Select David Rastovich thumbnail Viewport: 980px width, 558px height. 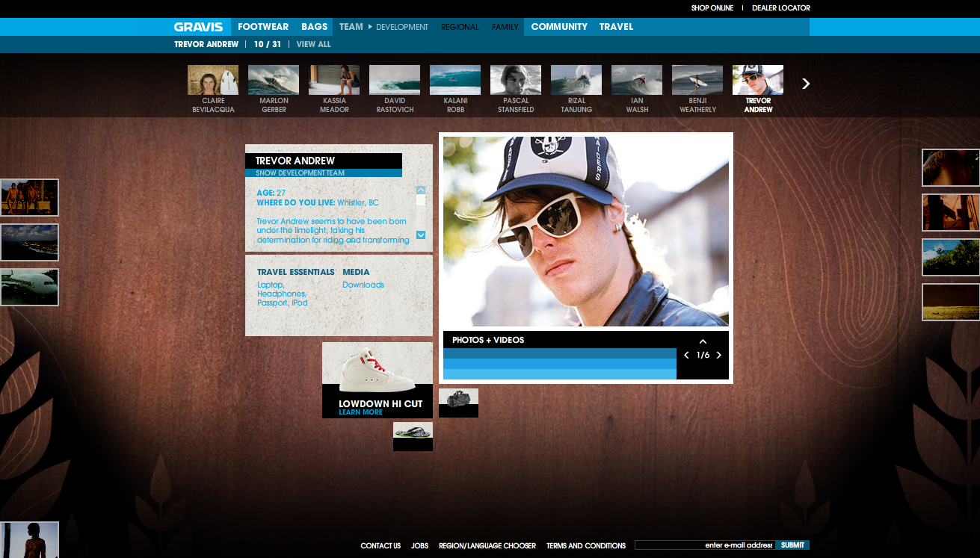click(x=395, y=80)
